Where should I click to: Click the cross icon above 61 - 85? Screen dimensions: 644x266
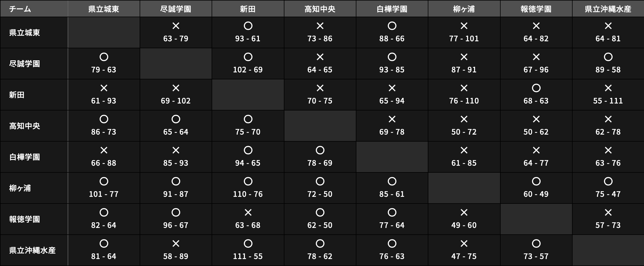pyautogui.click(x=464, y=150)
